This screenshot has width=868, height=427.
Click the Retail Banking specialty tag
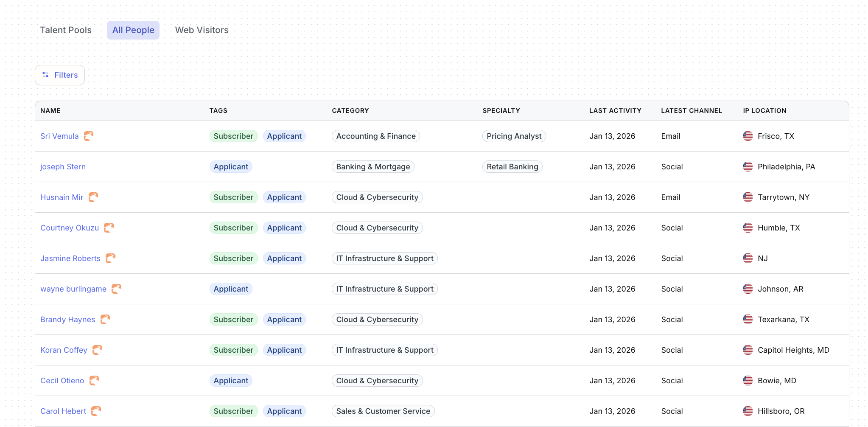[512, 167]
